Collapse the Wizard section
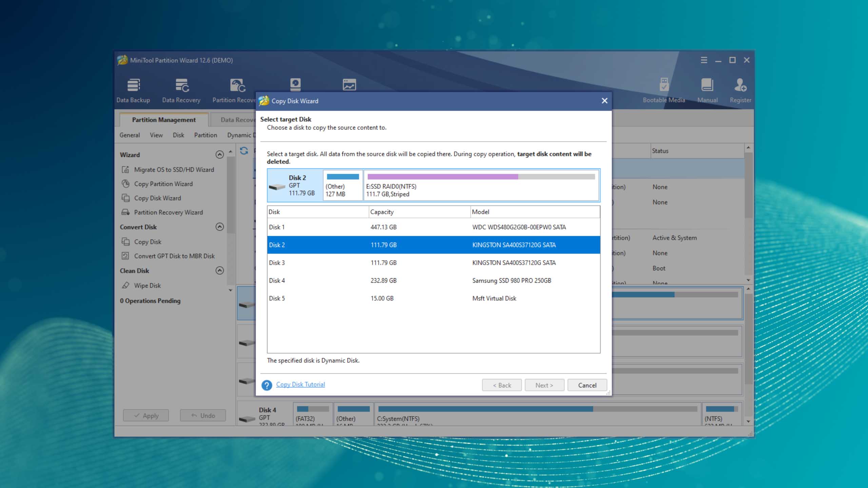Image resolution: width=868 pixels, height=488 pixels. [x=220, y=155]
